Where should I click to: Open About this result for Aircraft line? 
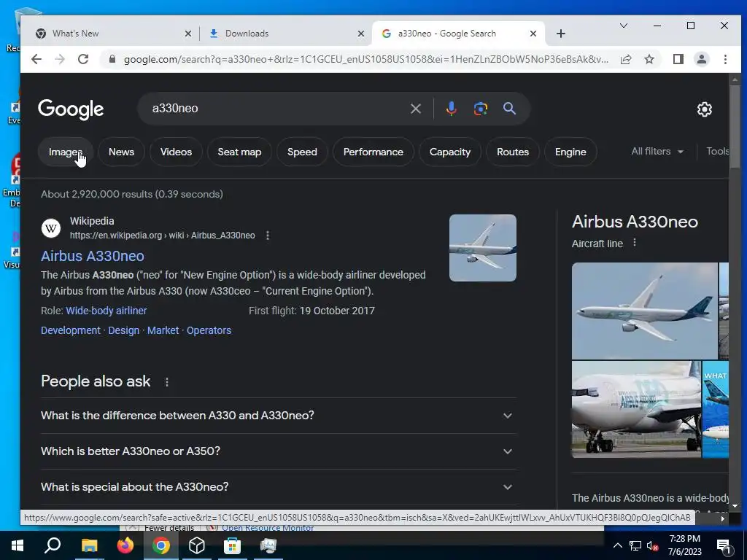(x=634, y=243)
